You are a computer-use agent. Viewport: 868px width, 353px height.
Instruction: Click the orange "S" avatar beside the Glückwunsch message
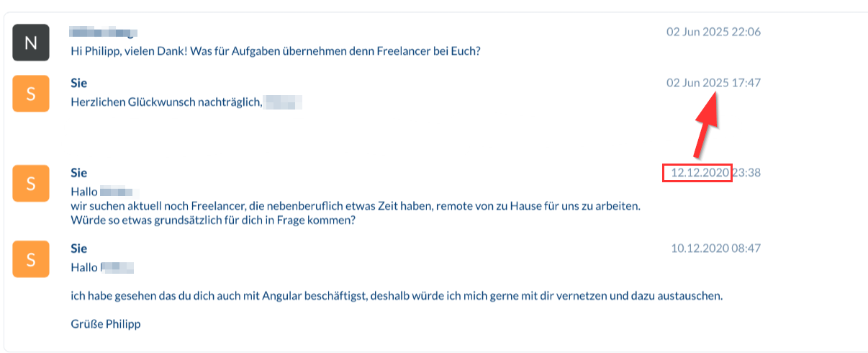pos(31,93)
